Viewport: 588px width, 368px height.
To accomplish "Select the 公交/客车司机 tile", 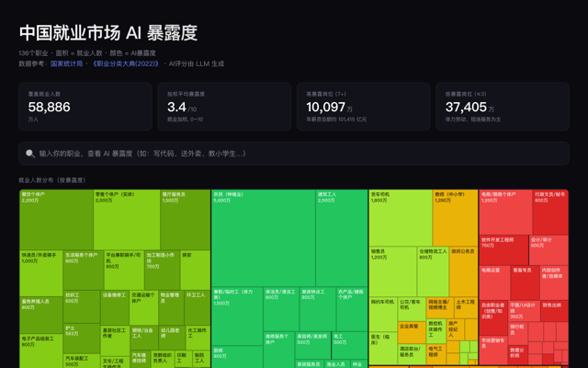I will pyautogui.click(x=412, y=309).
